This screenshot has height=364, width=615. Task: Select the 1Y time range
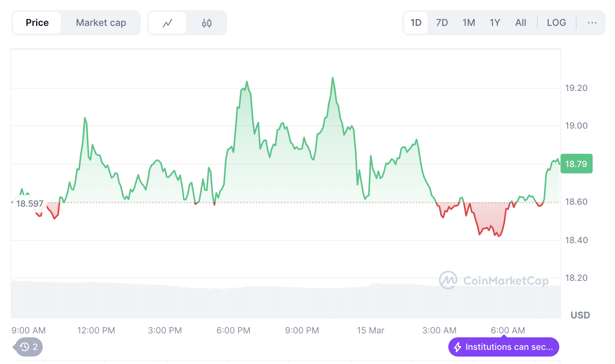495,23
